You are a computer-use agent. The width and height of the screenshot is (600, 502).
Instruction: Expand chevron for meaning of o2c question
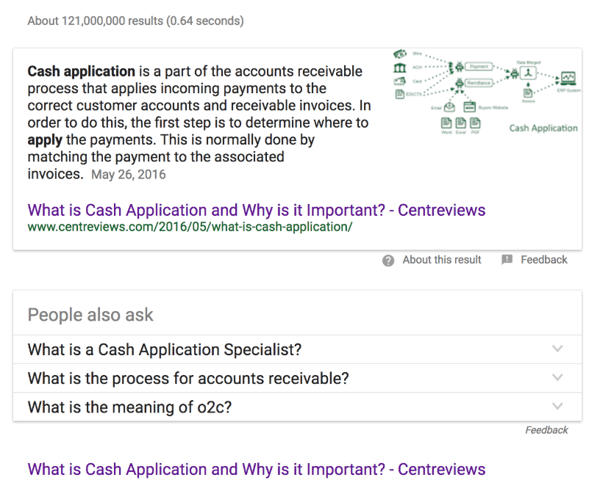click(557, 406)
